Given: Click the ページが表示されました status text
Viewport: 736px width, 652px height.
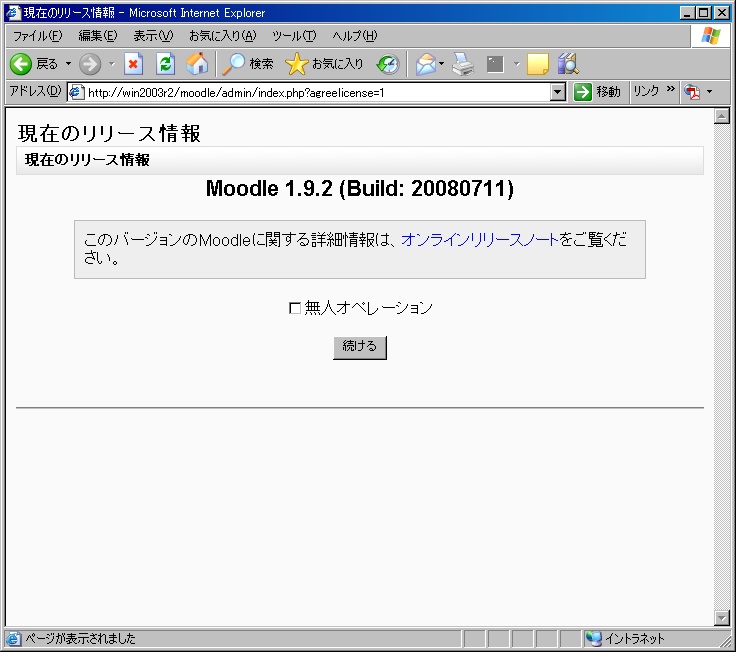Looking at the screenshot, I should click(80, 639).
